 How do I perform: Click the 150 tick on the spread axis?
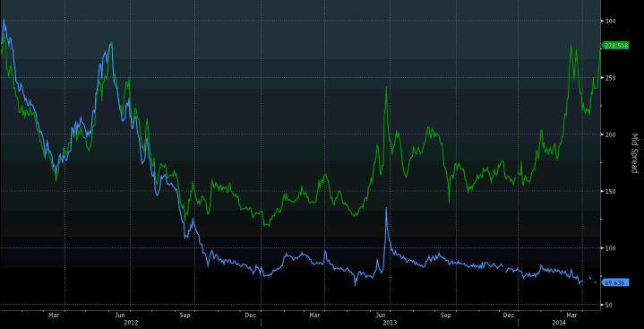[x=609, y=191]
